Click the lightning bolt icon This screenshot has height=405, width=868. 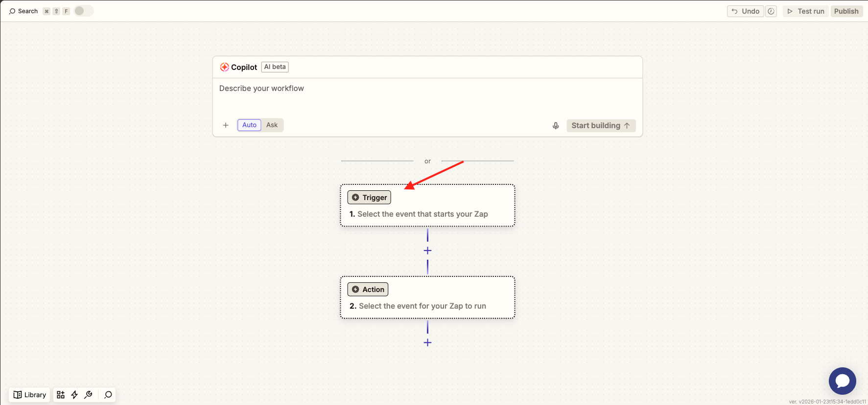pyautogui.click(x=74, y=395)
